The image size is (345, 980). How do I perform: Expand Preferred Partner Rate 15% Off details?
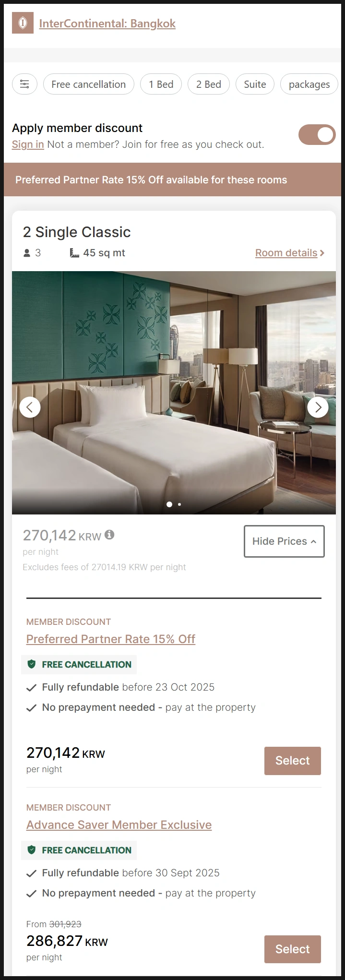[x=111, y=639]
